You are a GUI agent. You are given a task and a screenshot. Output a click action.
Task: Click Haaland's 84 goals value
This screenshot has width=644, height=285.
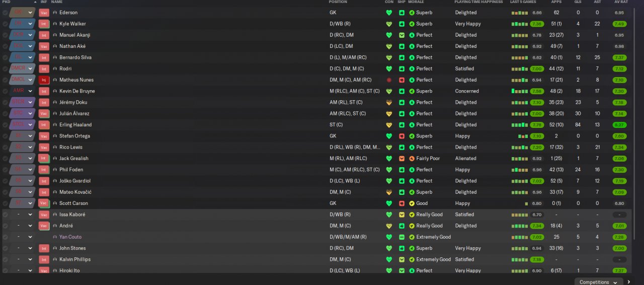click(x=578, y=124)
